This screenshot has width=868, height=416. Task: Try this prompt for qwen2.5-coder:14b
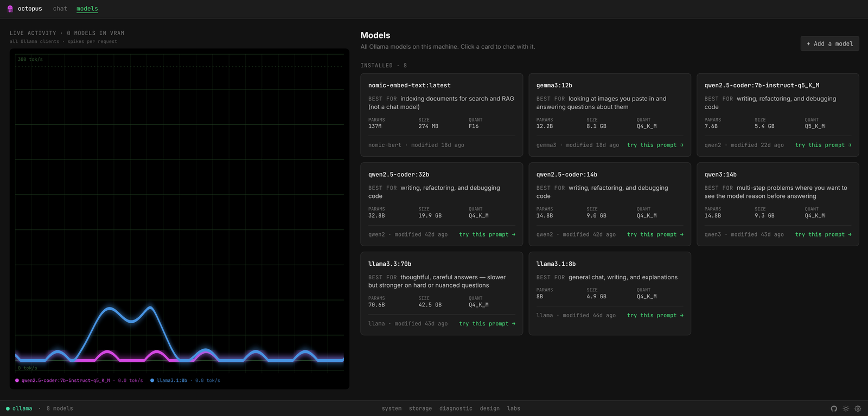(655, 235)
